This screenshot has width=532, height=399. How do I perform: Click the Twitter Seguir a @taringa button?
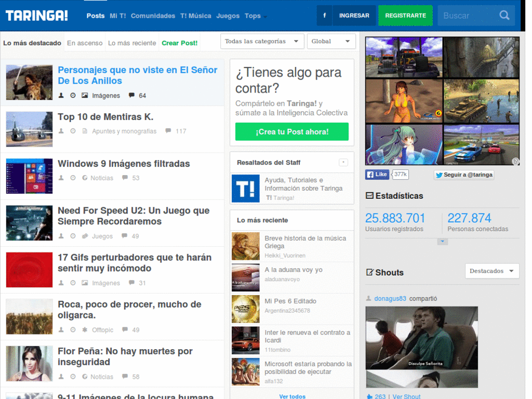click(x=464, y=175)
